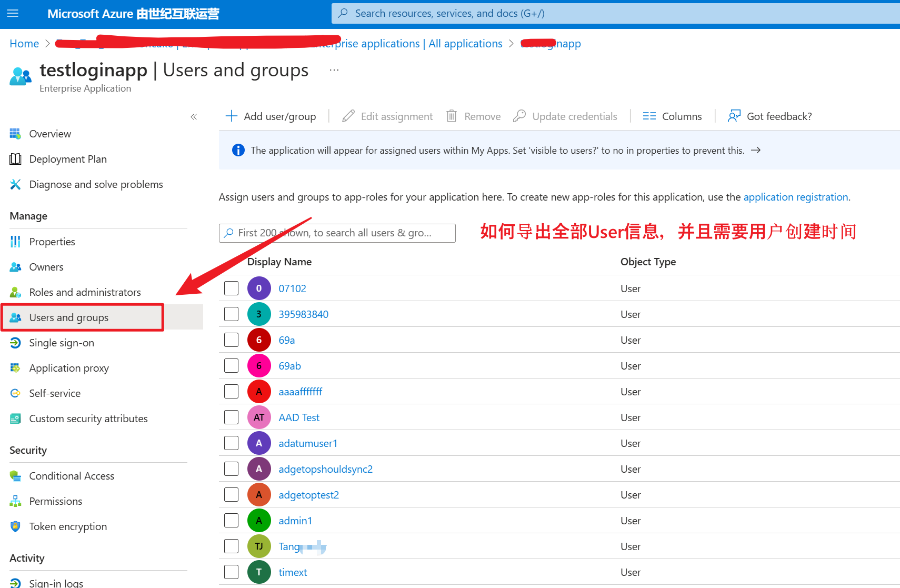Screen dimensions: 900x588
Task: Click the adatumuser1 user link
Action: 308,443
